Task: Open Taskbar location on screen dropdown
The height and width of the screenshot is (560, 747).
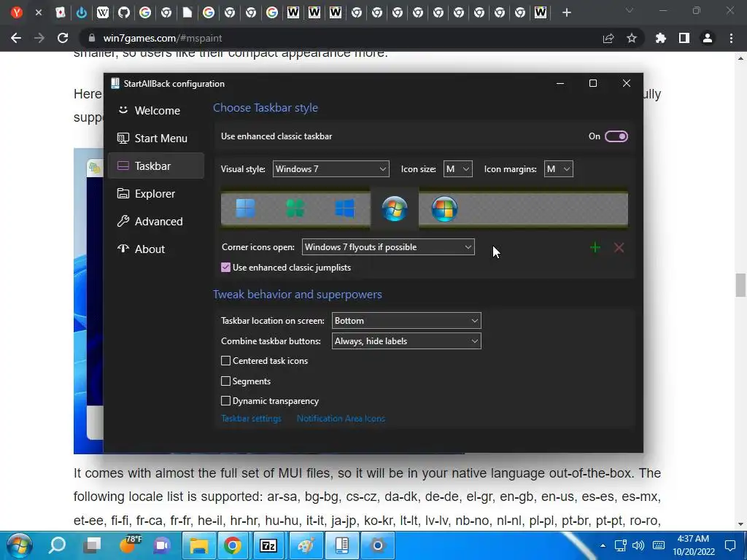Action: point(406,321)
